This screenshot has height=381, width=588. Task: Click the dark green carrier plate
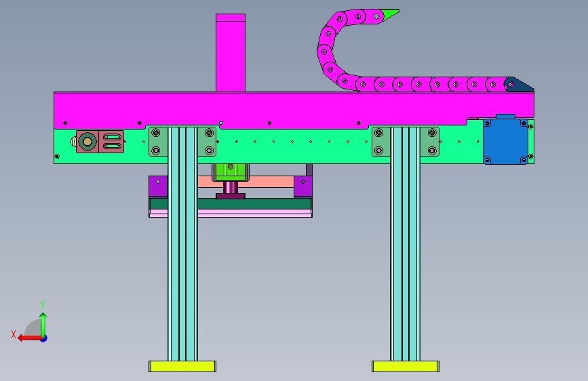click(x=255, y=203)
